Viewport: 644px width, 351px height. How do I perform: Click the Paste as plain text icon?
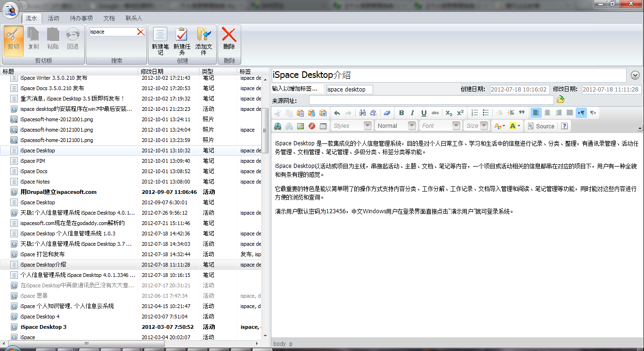[311, 113]
